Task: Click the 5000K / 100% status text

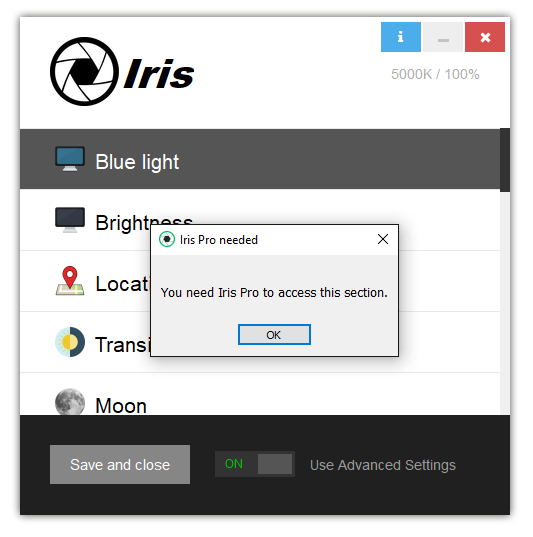Action: (x=435, y=74)
